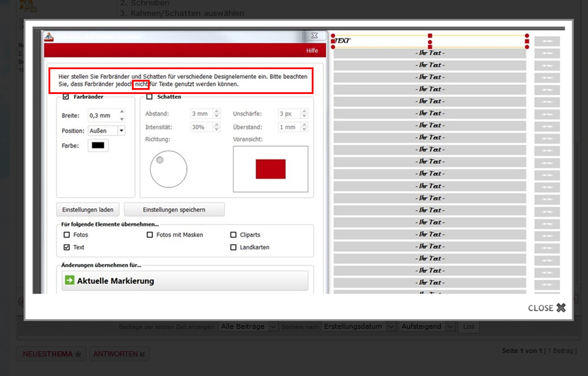Image resolution: width=588 pixels, height=376 pixels.
Task: Decrease Breite with the down arrow
Action: coord(122,119)
